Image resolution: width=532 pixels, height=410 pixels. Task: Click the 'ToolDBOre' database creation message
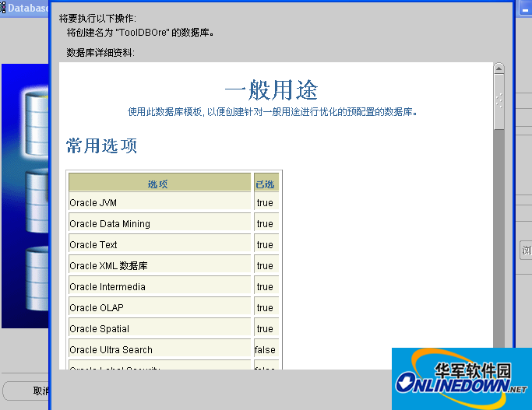pyautogui.click(x=140, y=33)
